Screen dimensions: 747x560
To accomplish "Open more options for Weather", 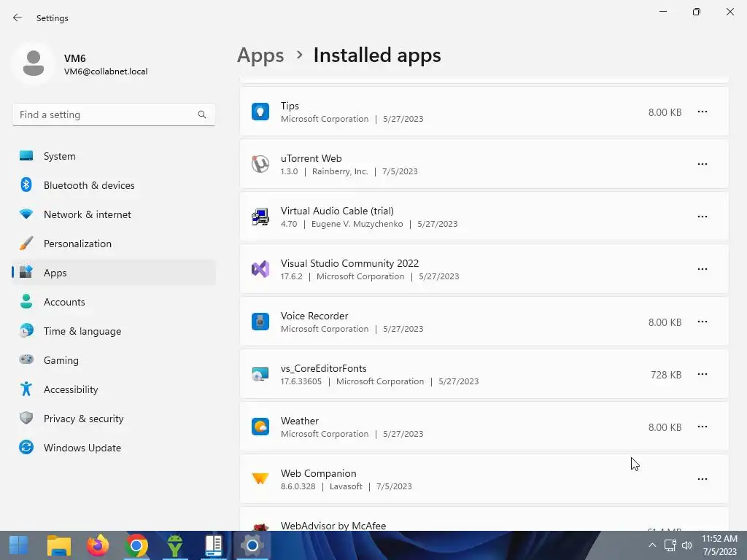I will click(703, 427).
